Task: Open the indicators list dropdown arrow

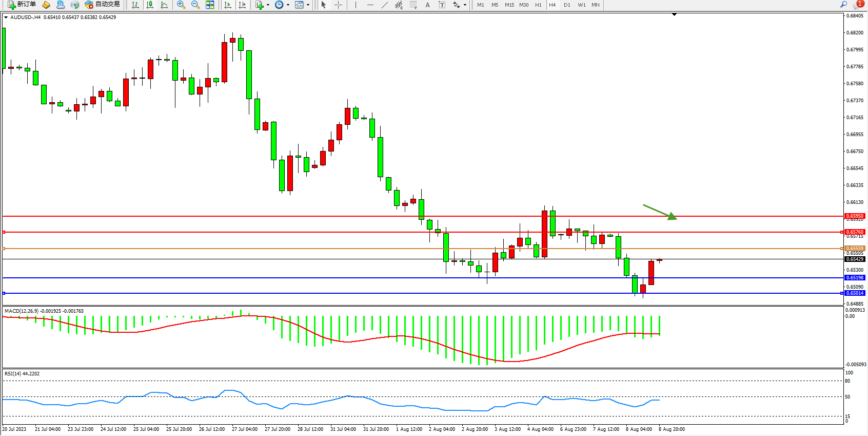Action: pyautogui.click(x=268, y=5)
